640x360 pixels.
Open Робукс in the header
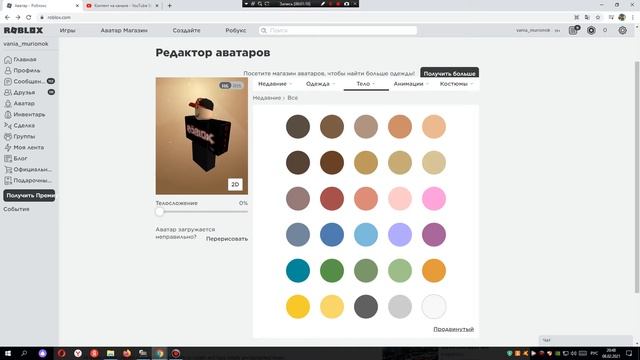tap(236, 31)
